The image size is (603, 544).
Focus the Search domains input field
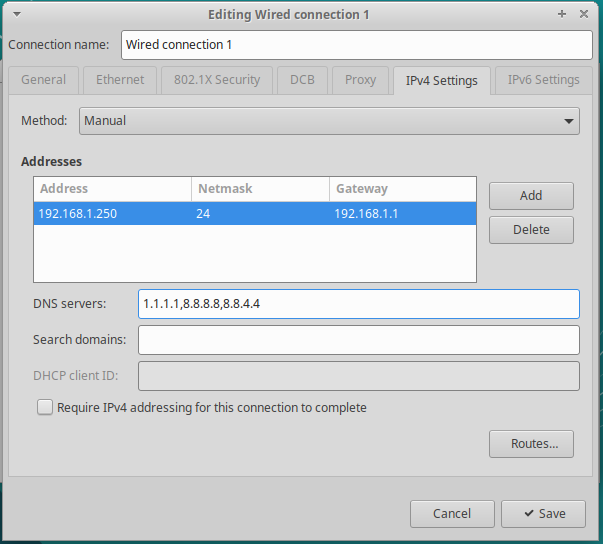358,340
